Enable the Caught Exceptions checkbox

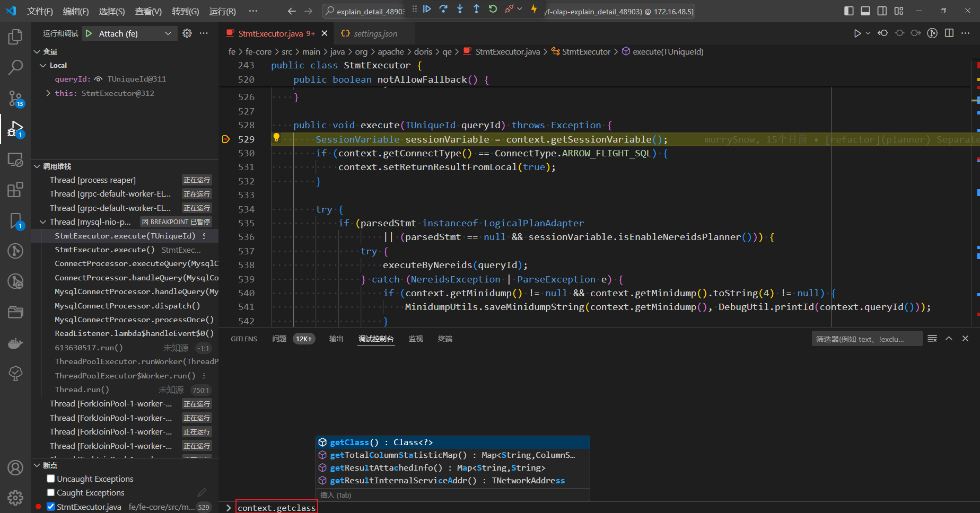coord(51,492)
